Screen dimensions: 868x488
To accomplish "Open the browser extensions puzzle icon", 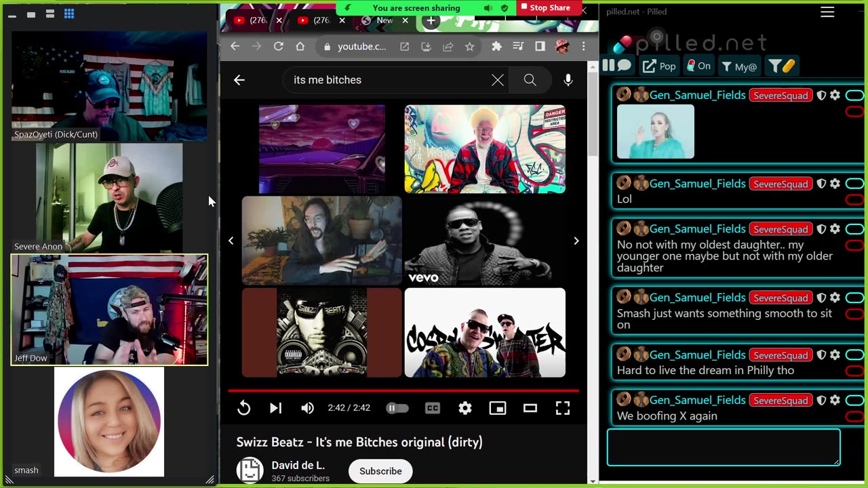I will 496,46.
